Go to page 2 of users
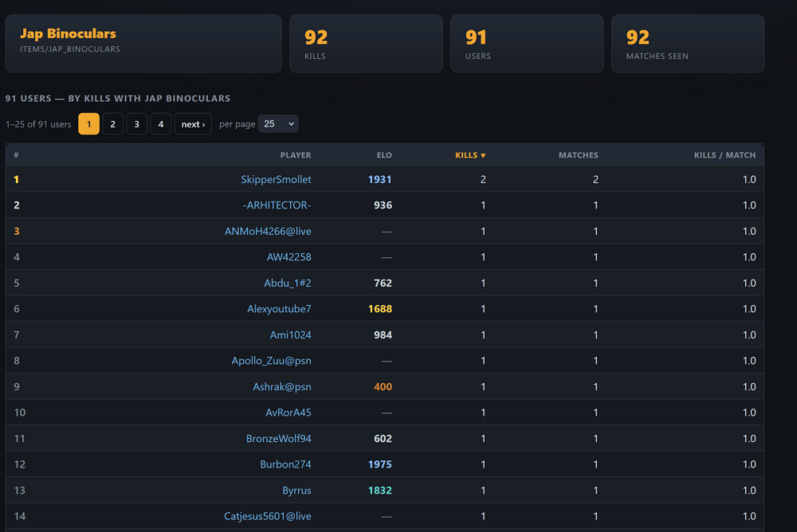The image size is (797, 532). click(x=113, y=124)
